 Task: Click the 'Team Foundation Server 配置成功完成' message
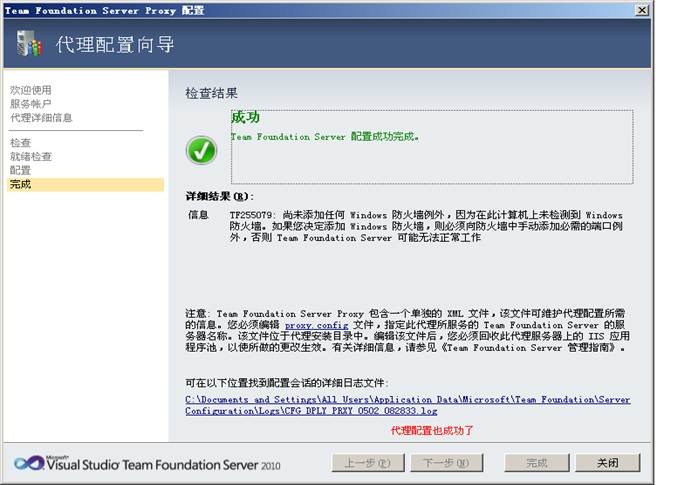pyautogui.click(x=325, y=137)
